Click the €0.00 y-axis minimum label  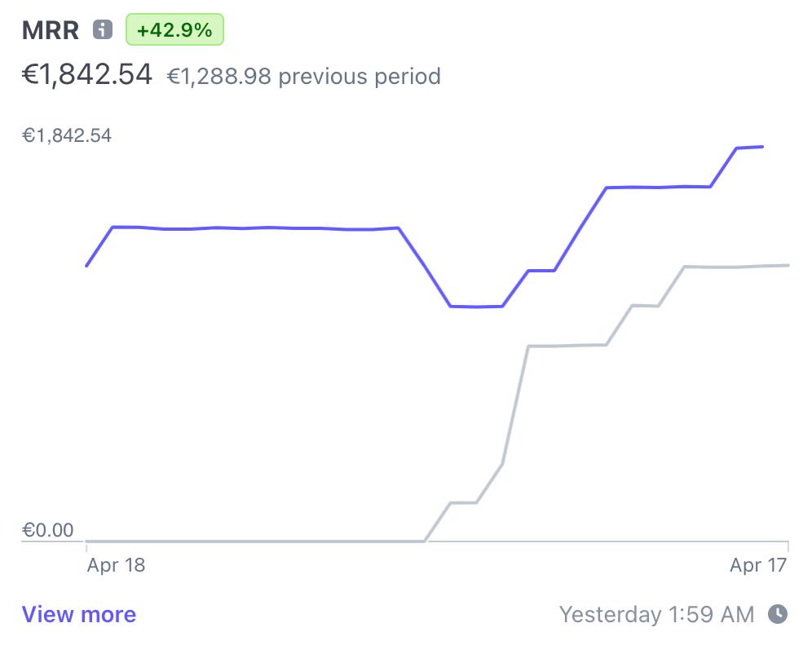[47, 530]
